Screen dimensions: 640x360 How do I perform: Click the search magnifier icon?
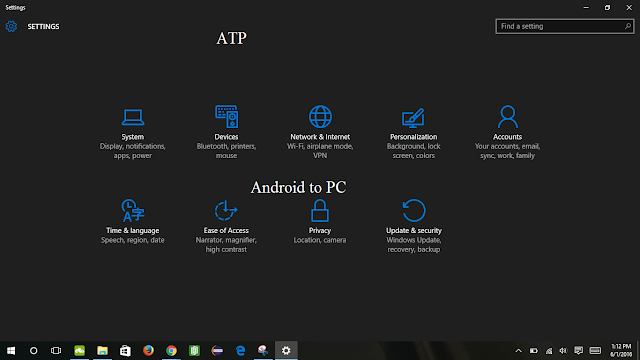[x=628, y=27]
